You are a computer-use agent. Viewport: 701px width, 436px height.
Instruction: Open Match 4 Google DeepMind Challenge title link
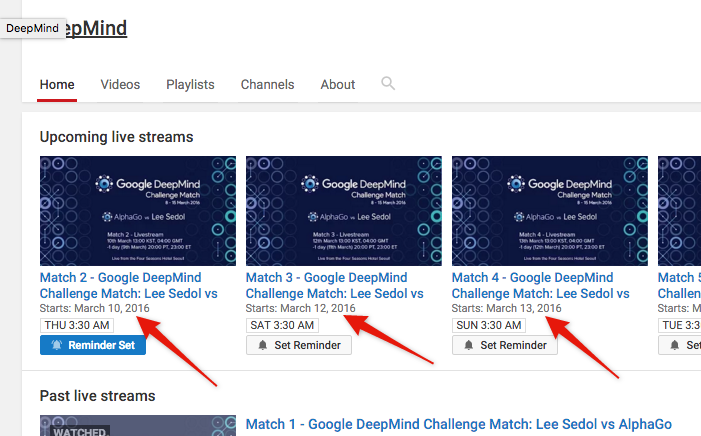tap(541, 285)
